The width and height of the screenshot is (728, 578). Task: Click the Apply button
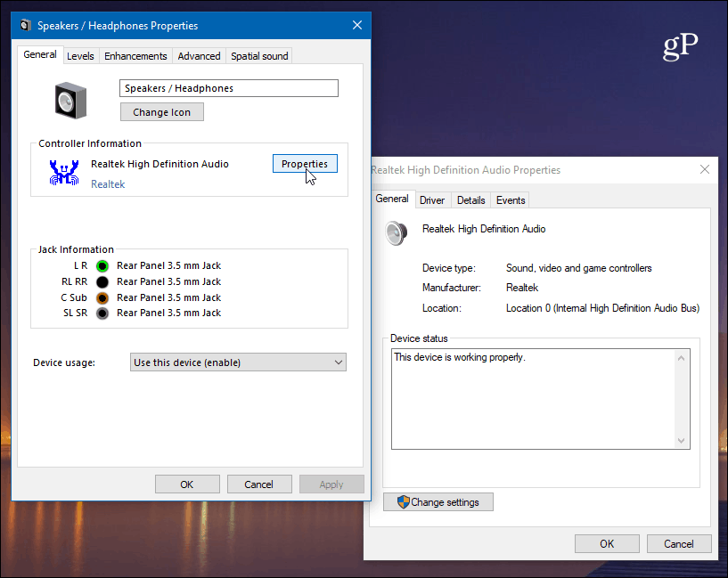[331, 484]
